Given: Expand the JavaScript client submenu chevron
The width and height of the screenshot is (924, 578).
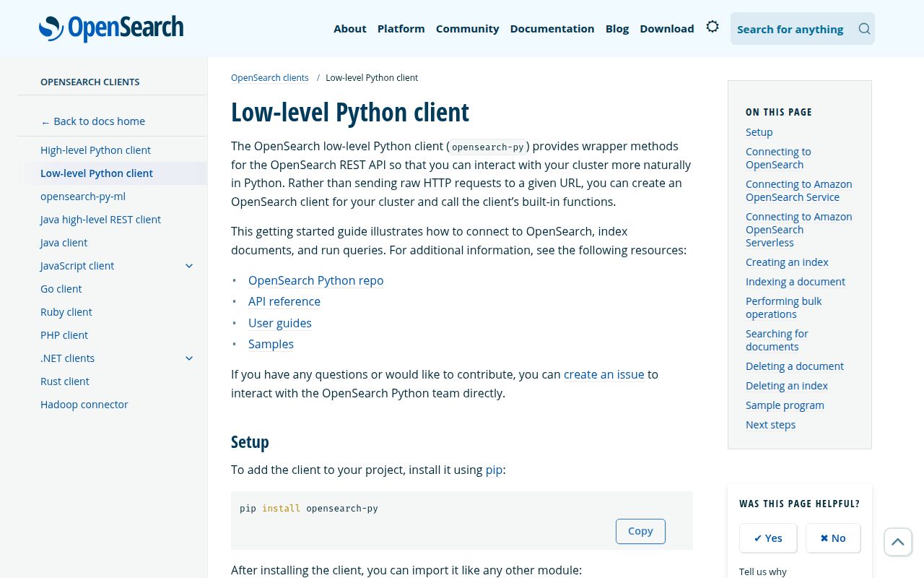Looking at the screenshot, I should pyautogui.click(x=189, y=266).
